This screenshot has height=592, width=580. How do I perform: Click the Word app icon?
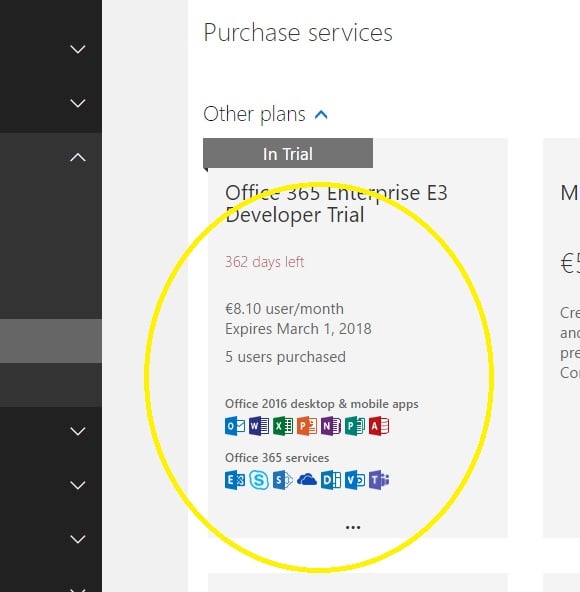pyautogui.click(x=259, y=426)
